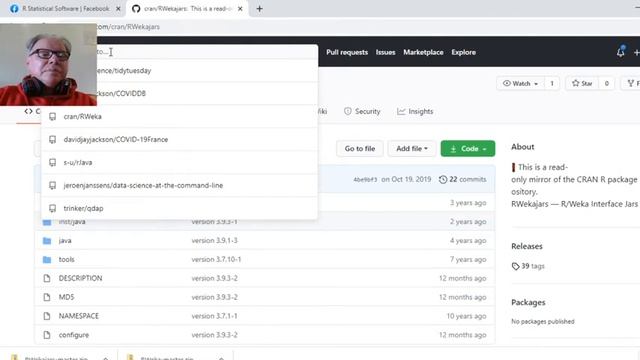Open the configure file
The height and width of the screenshot is (360, 640).
(74, 335)
